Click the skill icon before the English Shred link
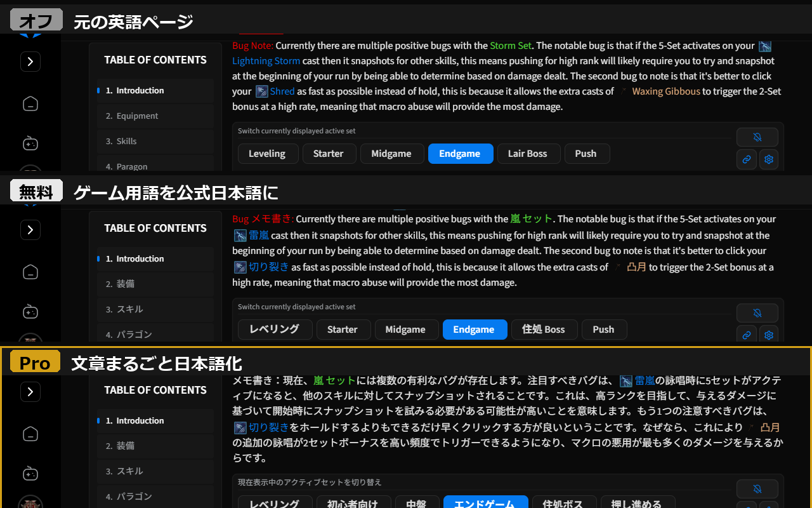The width and height of the screenshot is (812, 508). [x=261, y=91]
